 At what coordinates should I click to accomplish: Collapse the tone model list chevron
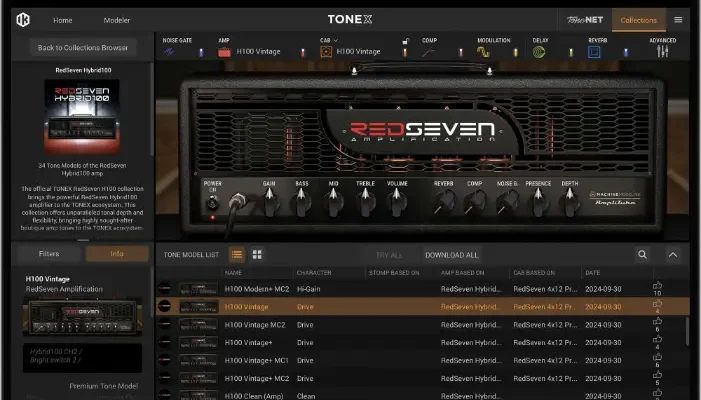(x=672, y=255)
